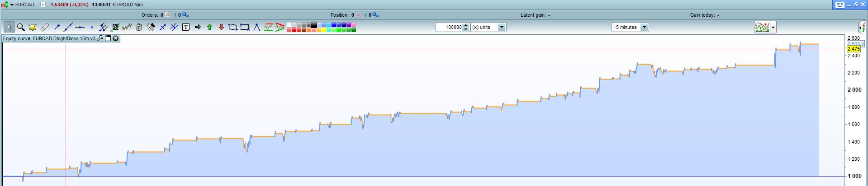Open EURCAD instrument info icon

(42, 5)
